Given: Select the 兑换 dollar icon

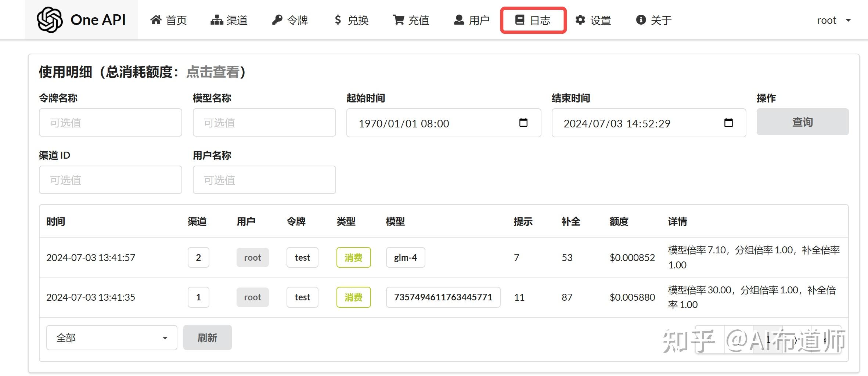Looking at the screenshot, I should click(x=337, y=20).
